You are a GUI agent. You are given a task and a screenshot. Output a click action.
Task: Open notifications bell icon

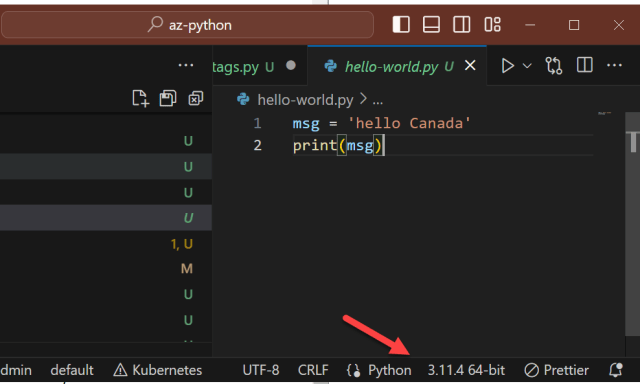[616, 370]
